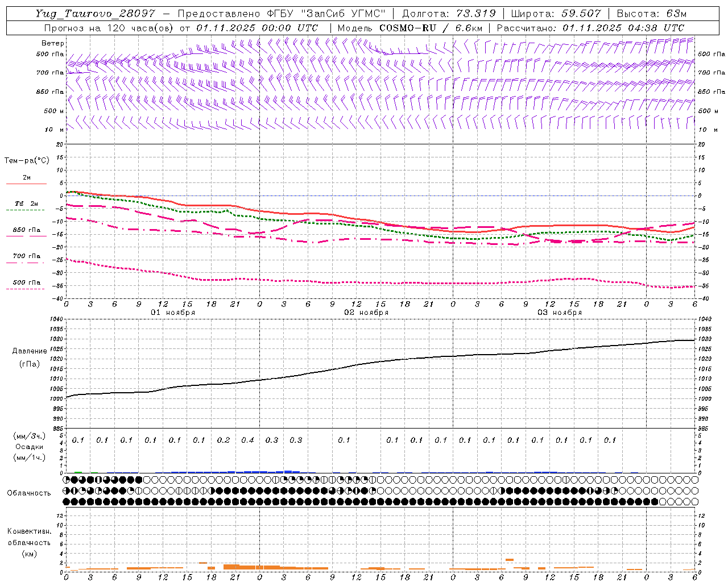Click the '0.4' precipitation value

[x=247, y=440]
